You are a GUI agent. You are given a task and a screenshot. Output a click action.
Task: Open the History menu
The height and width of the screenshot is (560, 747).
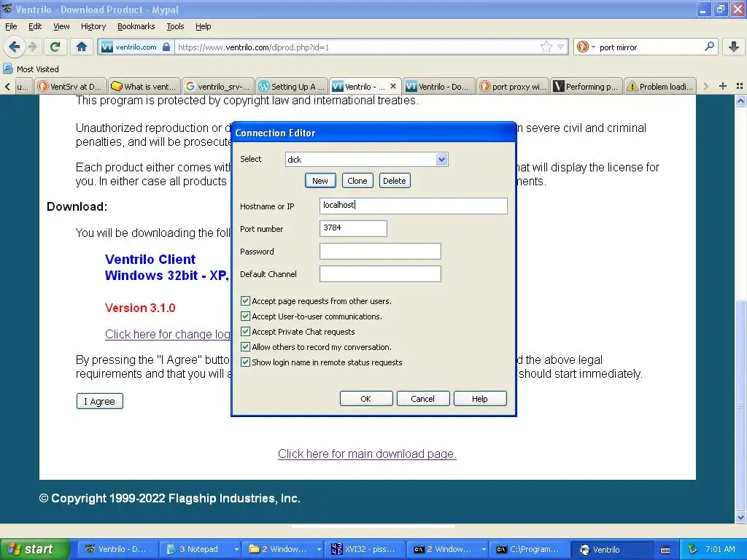[93, 26]
